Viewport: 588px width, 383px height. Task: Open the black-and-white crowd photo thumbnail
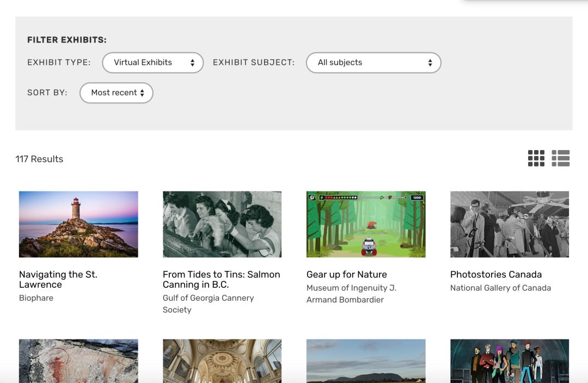[x=510, y=224]
